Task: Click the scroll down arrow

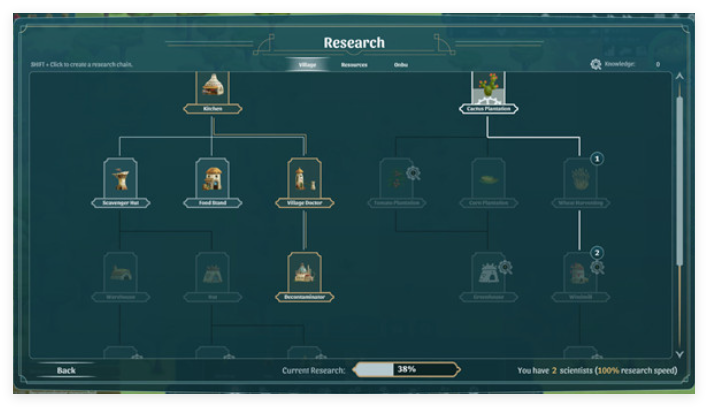Action: point(680,353)
